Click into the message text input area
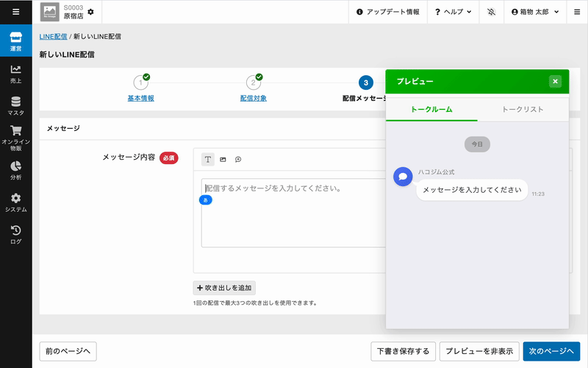588x368 pixels. click(294, 213)
